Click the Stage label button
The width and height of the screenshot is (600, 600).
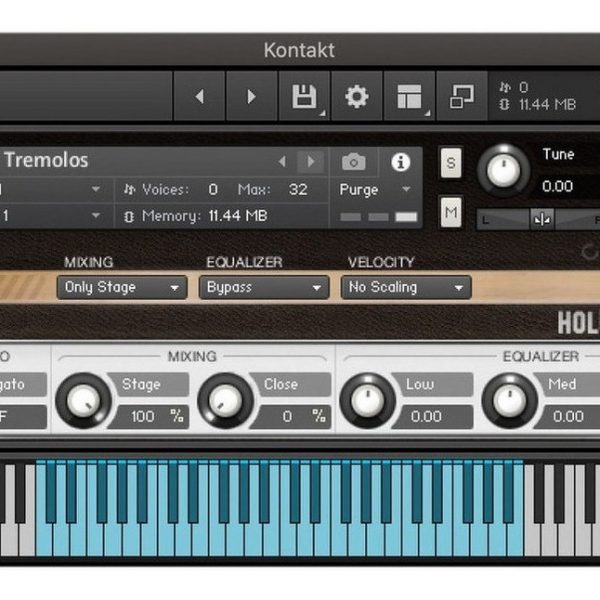click(x=148, y=384)
